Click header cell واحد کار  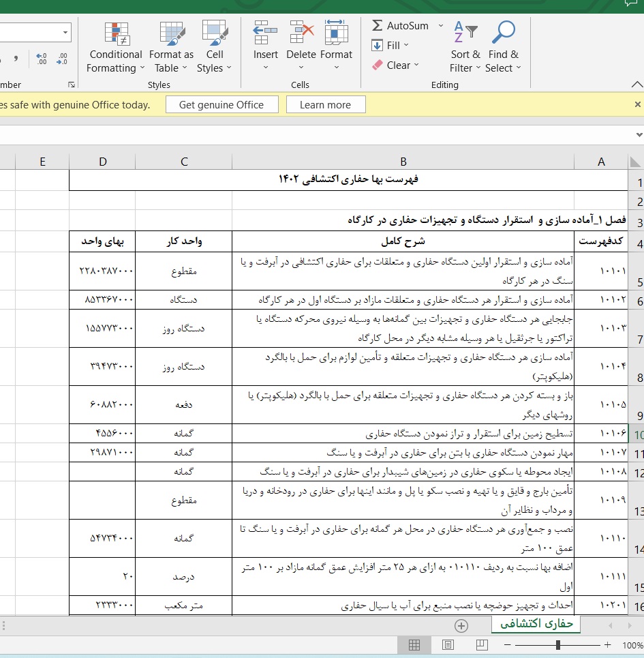click(183, 241)
